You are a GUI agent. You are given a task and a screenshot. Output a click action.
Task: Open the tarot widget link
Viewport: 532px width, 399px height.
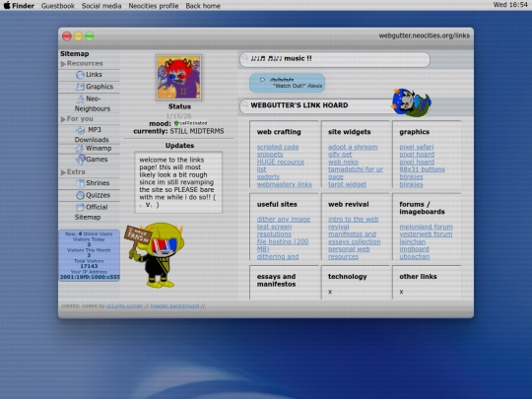click(x=347, y=184)
